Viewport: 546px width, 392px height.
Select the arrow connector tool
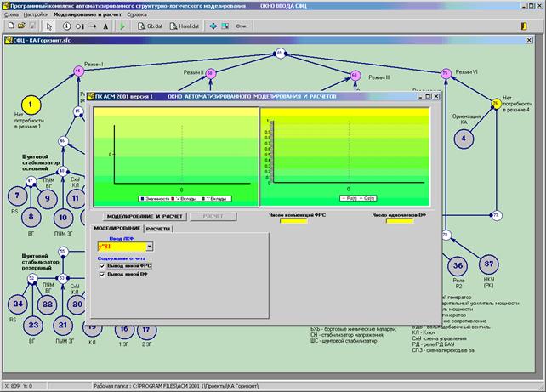(x=91, y=26)
